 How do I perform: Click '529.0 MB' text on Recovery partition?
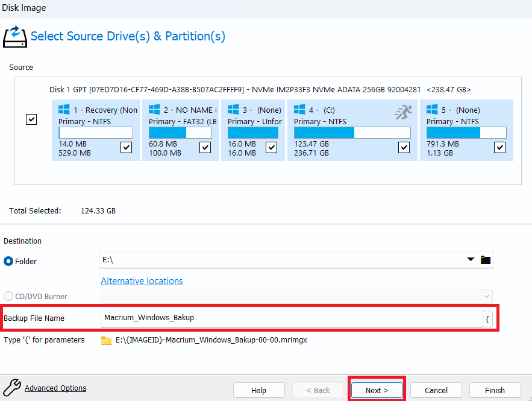(75, 153)
